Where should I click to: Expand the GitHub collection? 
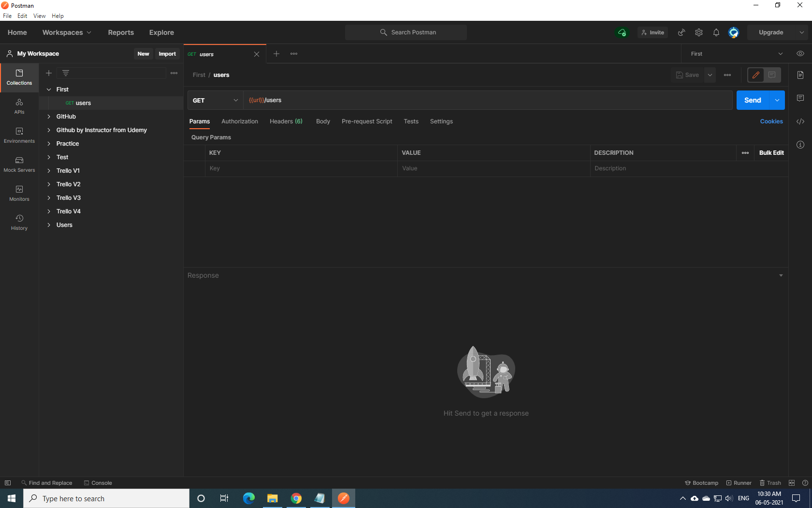pyautogui.click(x=49, y=117)
